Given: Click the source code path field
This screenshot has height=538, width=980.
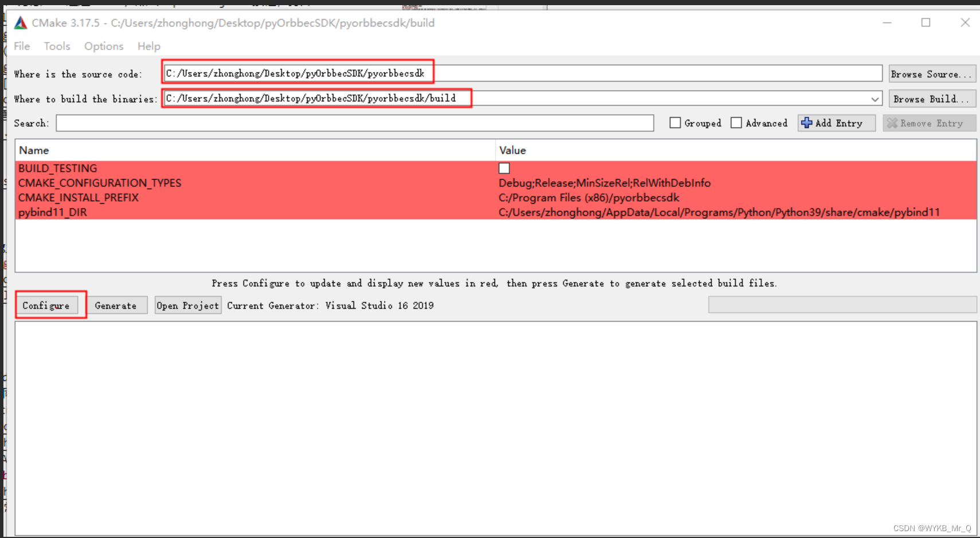Looking at the screenshot, I should 523,73.
